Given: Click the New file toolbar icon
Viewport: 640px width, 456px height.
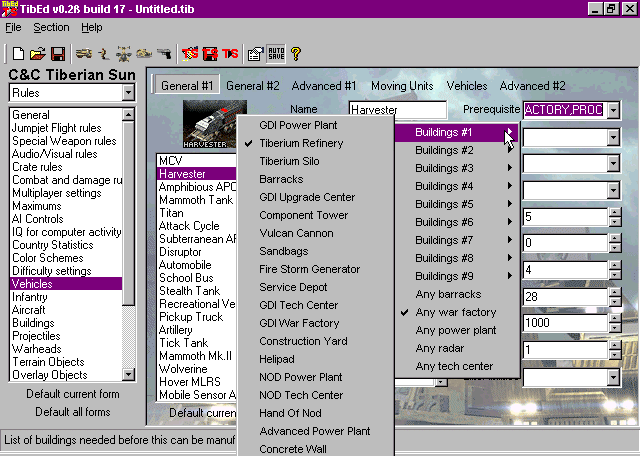Looking at the screenshot, I should click(x=18, y=53).
